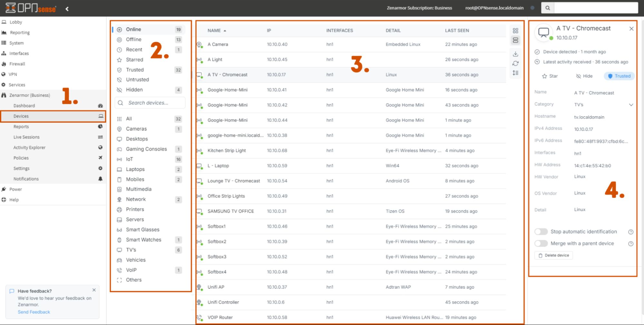Filter devices by Untrusted status

pyautogui.click(x=137, y=80)
